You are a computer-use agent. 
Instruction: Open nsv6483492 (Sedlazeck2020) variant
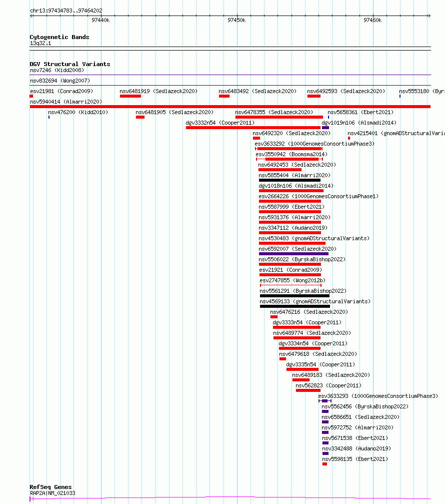[x=257, y=91]
